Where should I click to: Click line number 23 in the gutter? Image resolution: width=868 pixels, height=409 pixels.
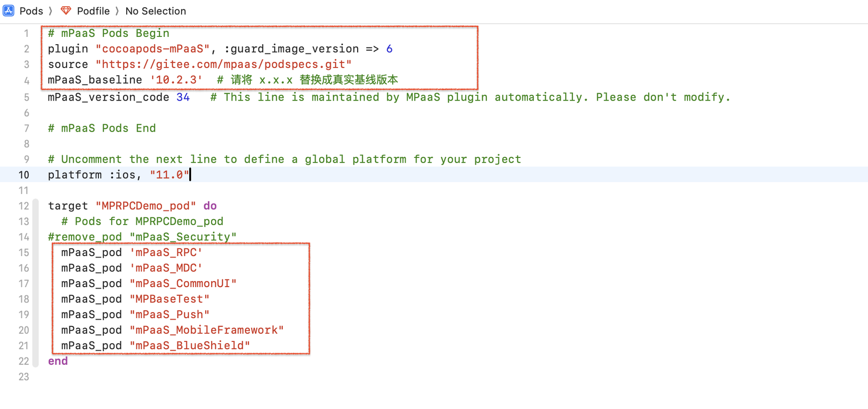click(x=24, y=377)
